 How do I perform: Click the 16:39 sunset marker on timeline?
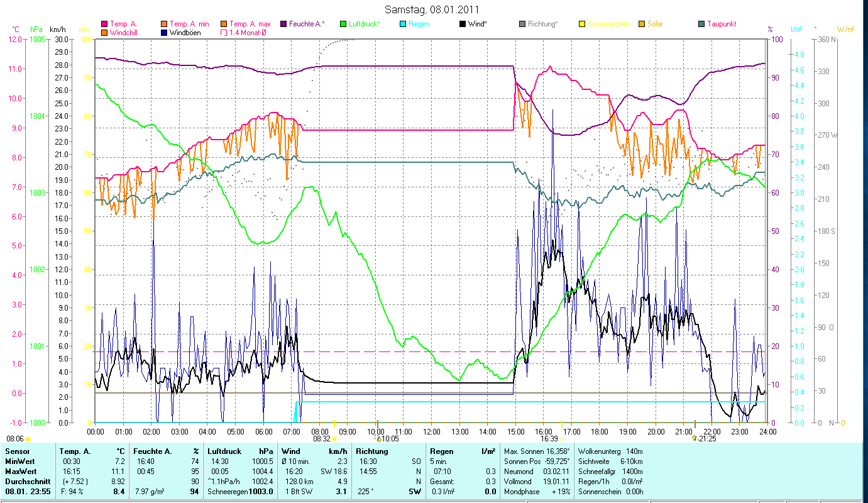pyautogui.click(x=549, y=438)
